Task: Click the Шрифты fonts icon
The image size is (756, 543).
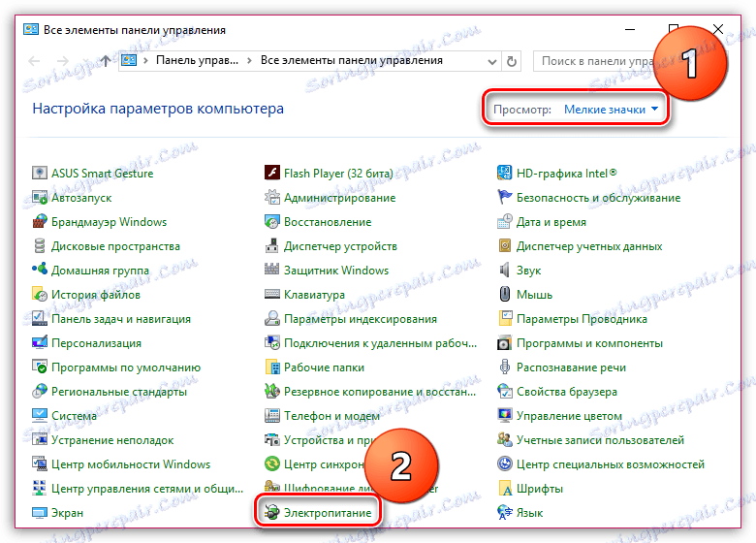Action: coord(504,488)
